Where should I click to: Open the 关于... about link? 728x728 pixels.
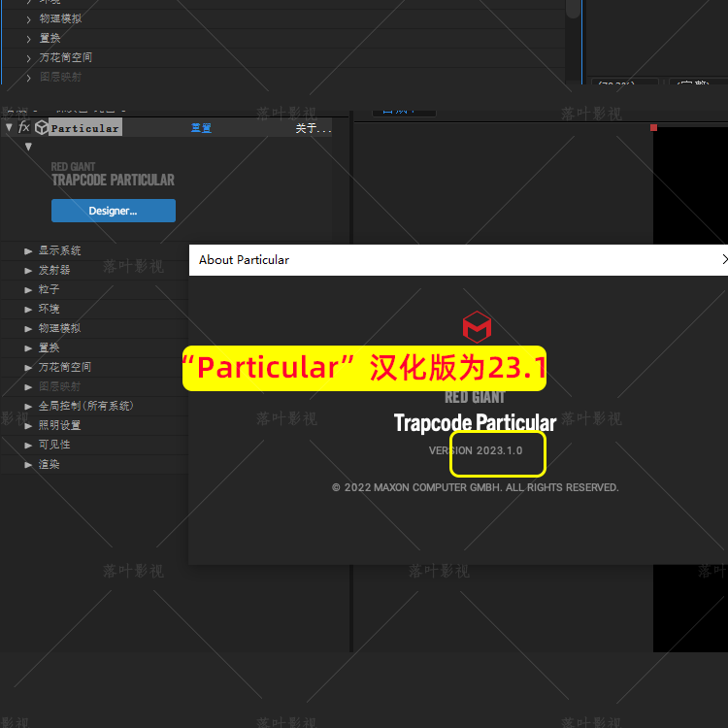click(x=314, y=128)
